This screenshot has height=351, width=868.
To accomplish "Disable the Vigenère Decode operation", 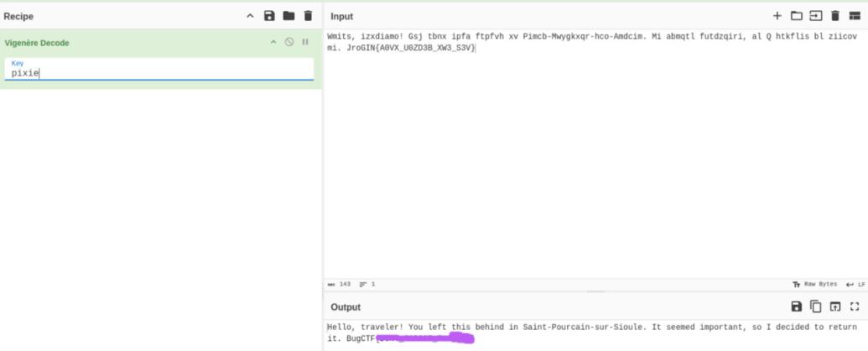I will pyautogui.click(x=289, y=42).
